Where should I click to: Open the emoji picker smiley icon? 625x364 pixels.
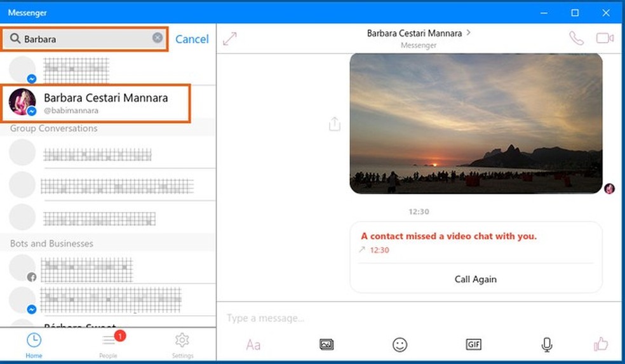(400, 344)
